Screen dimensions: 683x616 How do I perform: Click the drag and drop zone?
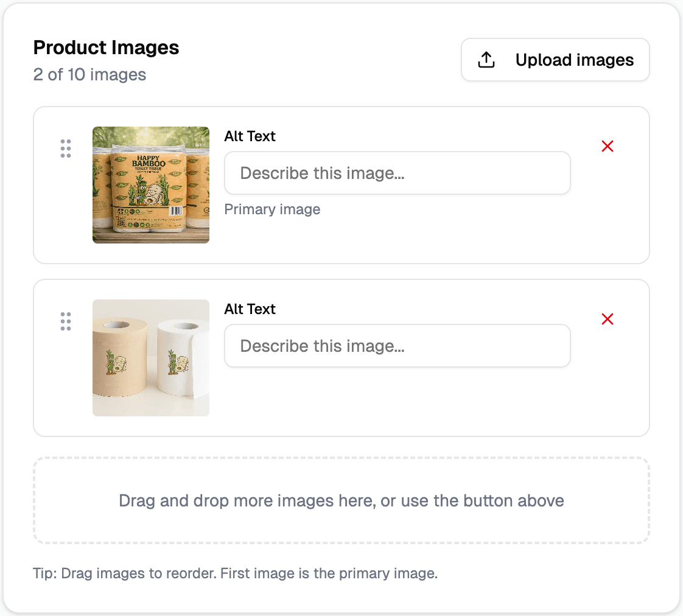tap(341, 500)
